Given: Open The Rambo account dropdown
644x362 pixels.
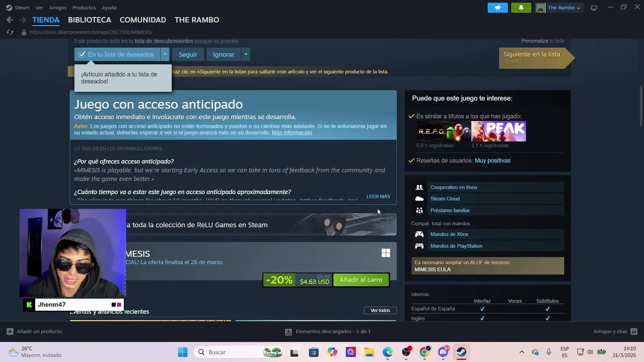Looking at the screenshot, I should click(558, 8).
